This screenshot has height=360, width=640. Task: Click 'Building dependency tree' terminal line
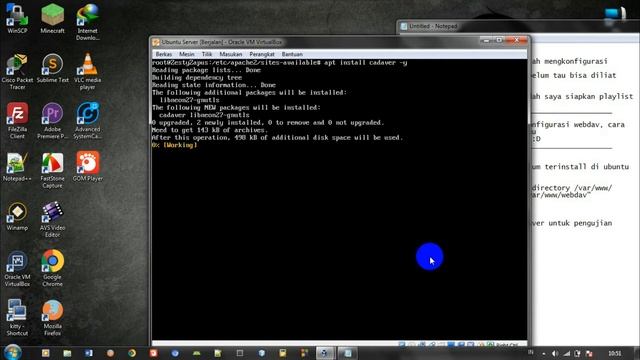click(x=197, y=78)
